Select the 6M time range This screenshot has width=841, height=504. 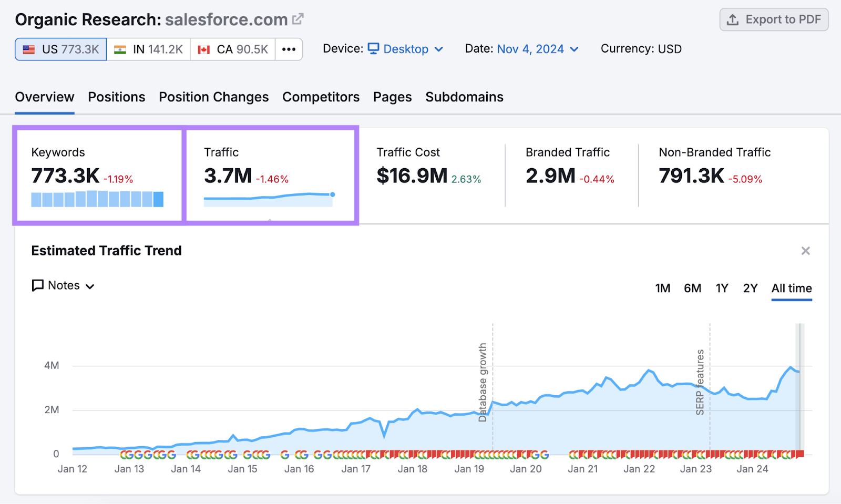[692, 288]
